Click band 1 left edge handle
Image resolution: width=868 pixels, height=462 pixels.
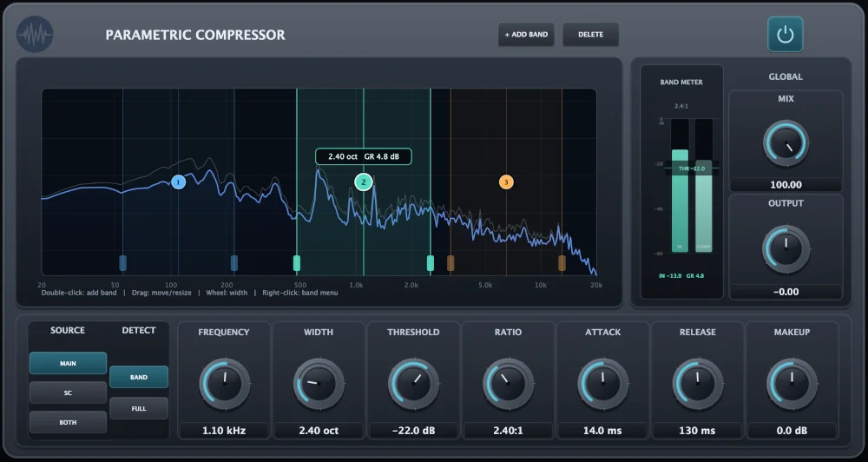(x=123, y=263)
